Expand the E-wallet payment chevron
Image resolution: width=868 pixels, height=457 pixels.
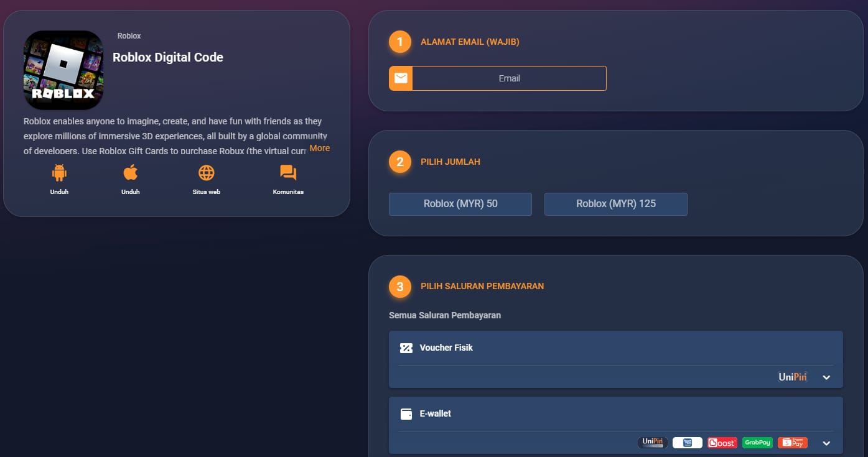(826, 443)
